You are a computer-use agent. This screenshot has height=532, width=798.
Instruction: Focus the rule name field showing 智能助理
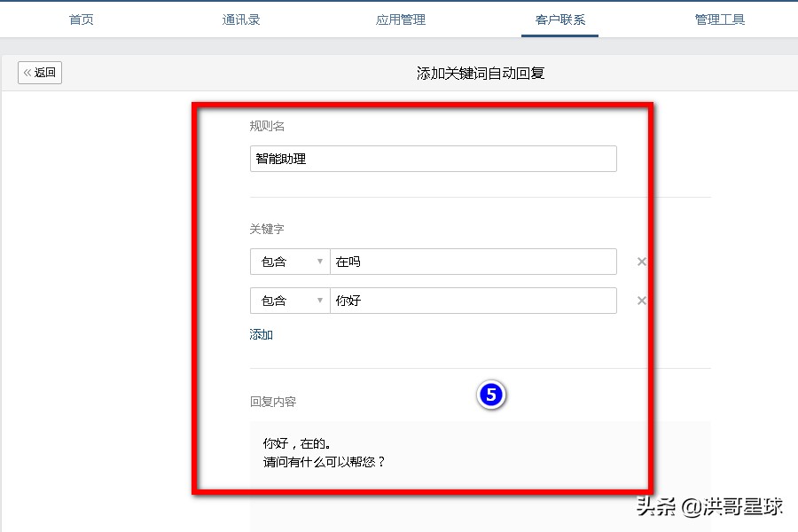pos(434,159)
